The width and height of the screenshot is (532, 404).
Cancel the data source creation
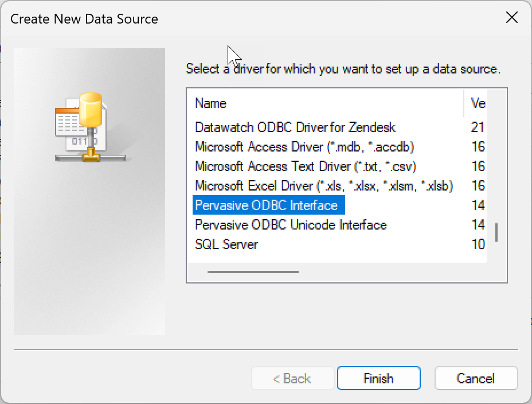click(476, 378)
